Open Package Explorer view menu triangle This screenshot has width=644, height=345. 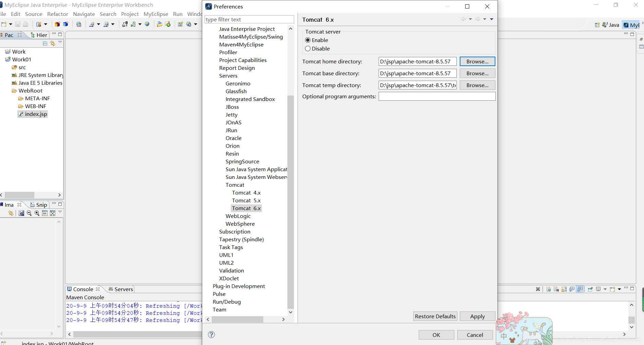tap(60, 42)
